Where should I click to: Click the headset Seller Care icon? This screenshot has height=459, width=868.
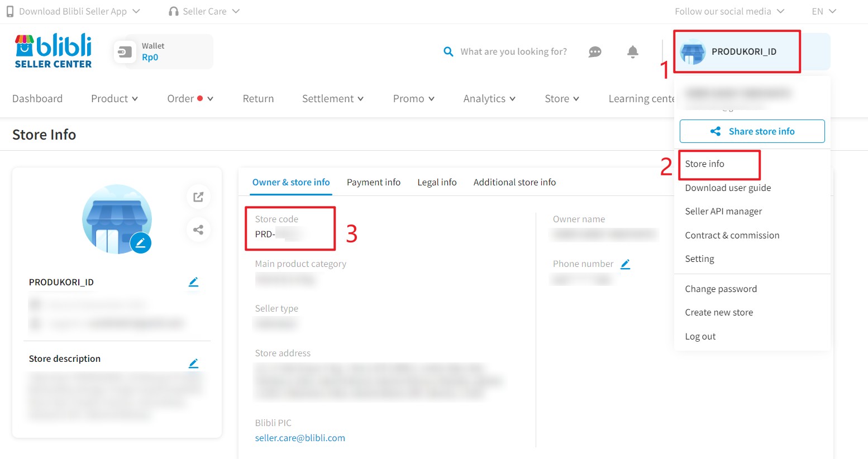[x=174, y=11]
